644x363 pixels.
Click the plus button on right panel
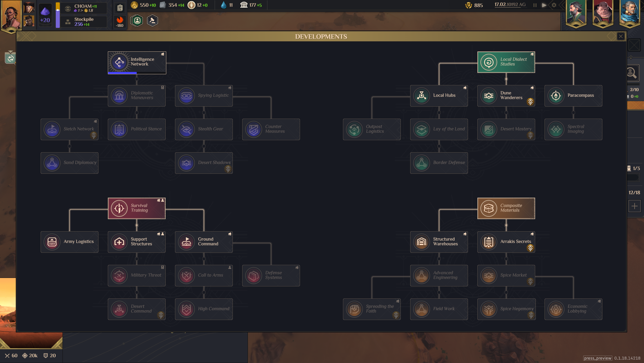point(634,206)
